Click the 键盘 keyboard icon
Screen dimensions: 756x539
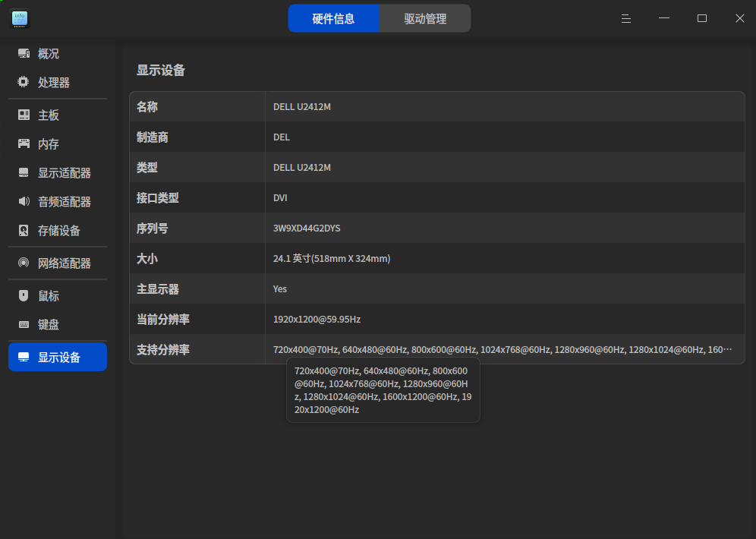[24, 324]
